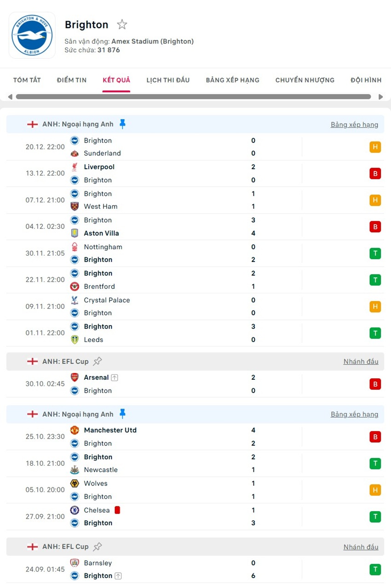Click the England flag icon beside Ngoại hạng Anh

click(32, 124)
